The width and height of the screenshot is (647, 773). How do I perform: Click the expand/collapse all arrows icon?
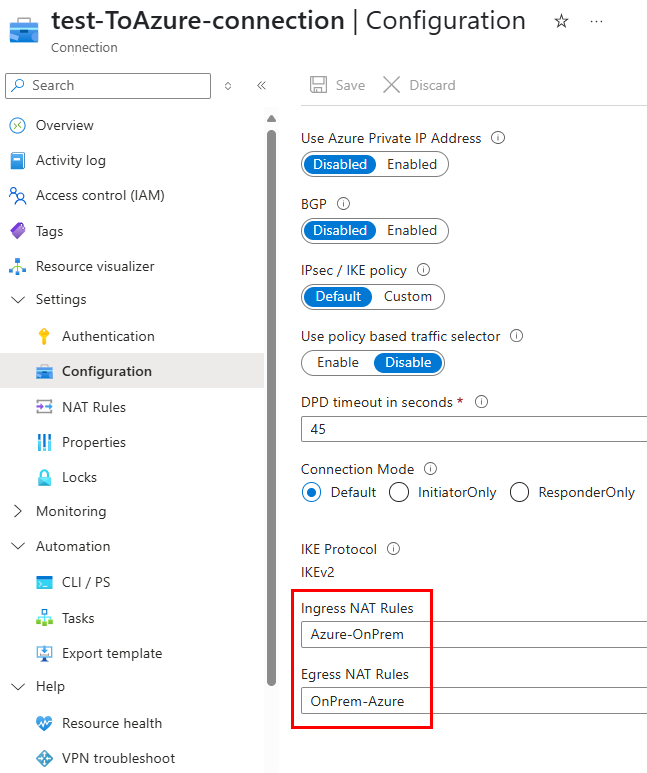point(228,86)
